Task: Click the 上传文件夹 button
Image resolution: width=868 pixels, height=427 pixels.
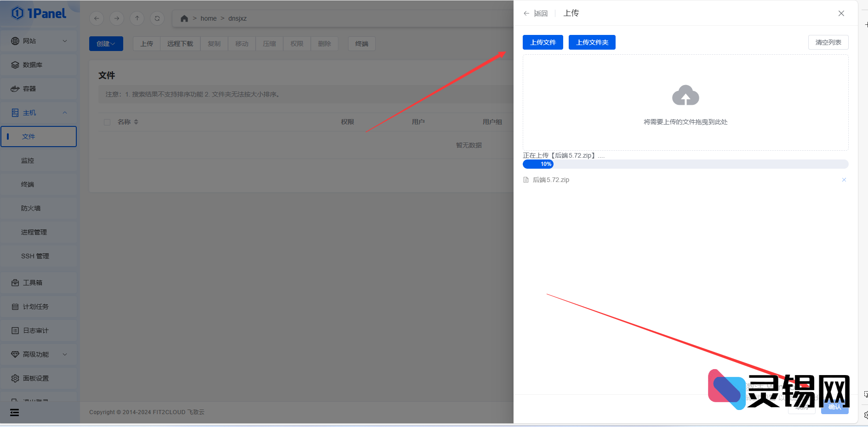Action: click(x=592, y=42)
